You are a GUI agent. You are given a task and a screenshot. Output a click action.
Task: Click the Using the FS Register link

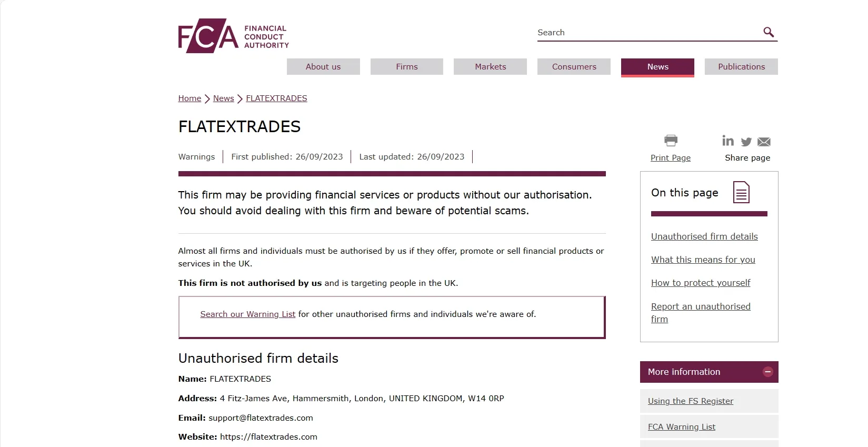click(x=691, y=401)
